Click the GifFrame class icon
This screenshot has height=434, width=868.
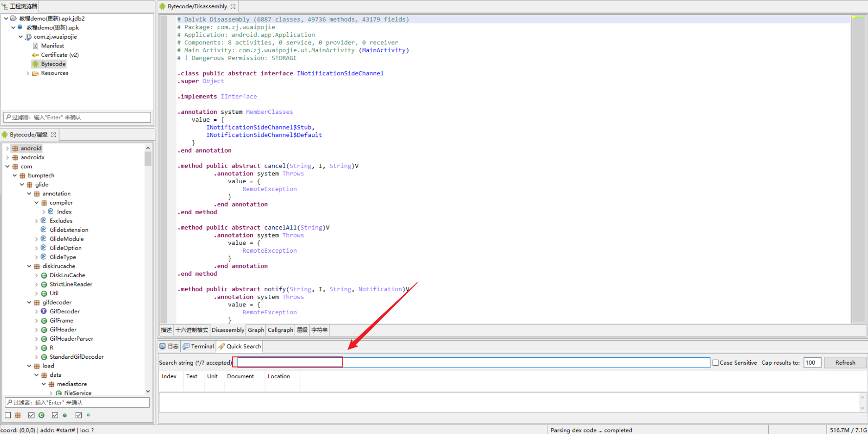click(x=44, y=321)
